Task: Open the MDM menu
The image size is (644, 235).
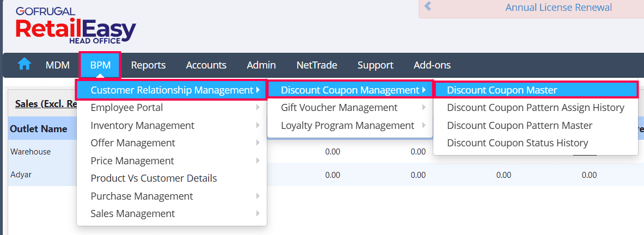Action: 58,65
